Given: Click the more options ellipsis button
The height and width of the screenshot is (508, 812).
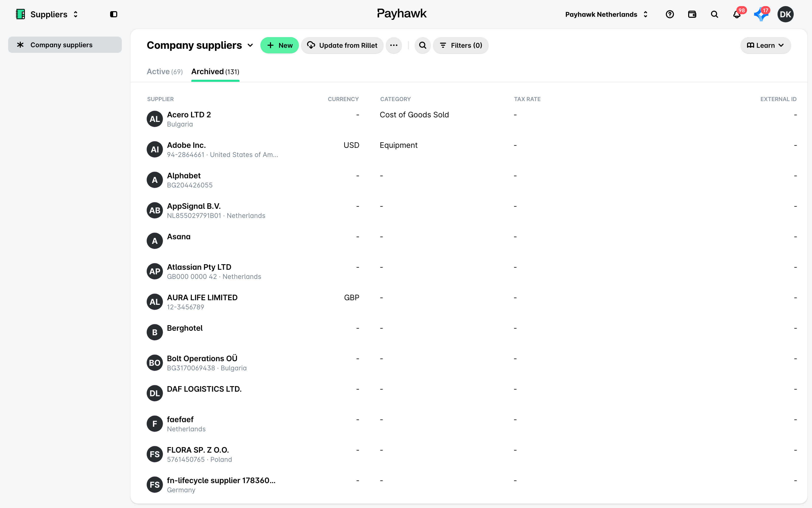Looking at the screenshot, I should (x=394, y=45).
